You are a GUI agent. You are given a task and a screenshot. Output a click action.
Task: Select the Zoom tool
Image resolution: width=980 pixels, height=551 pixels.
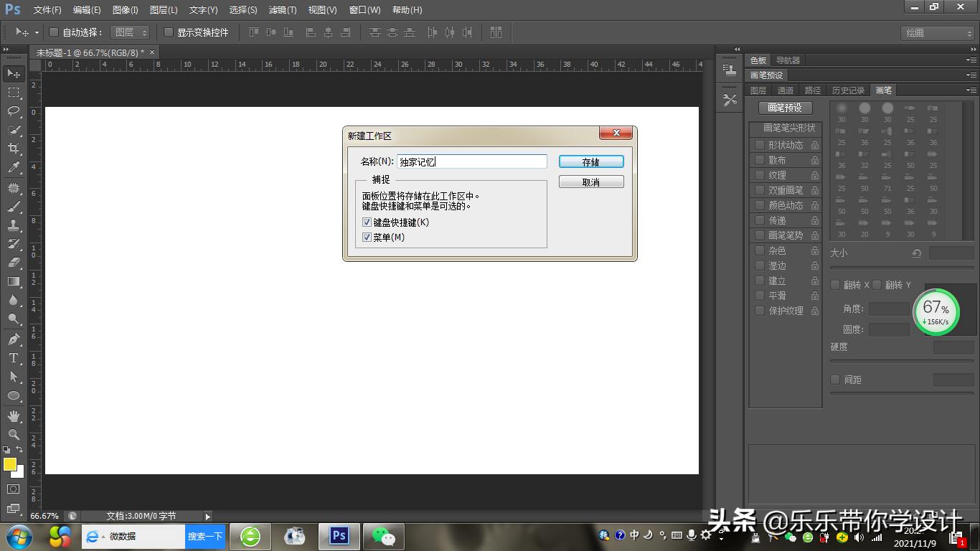coord(14,435)
